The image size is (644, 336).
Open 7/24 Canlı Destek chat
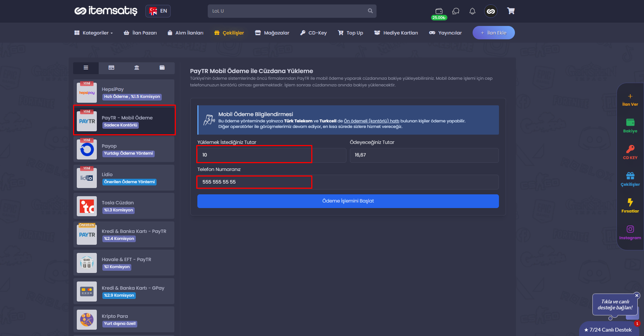608,330
